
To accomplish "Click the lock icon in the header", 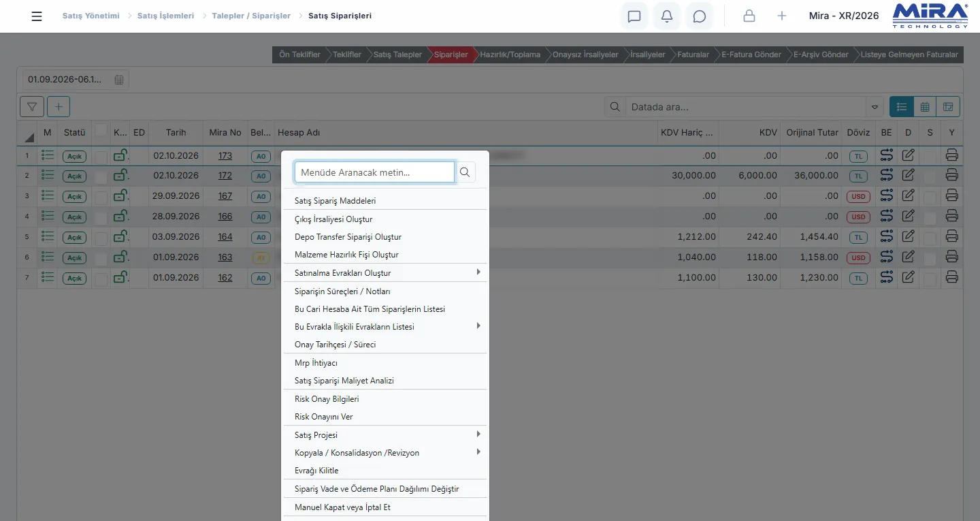I will coord(749,16).
